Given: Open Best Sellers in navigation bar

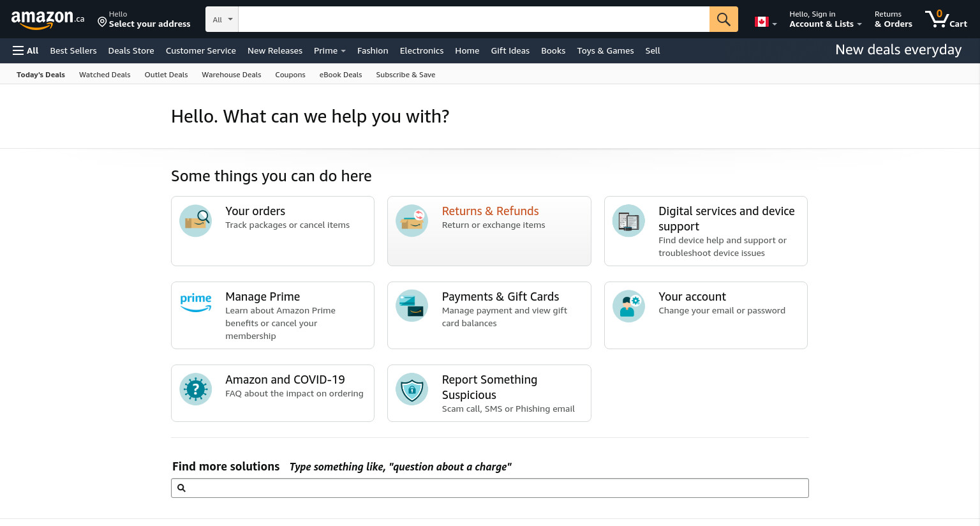Looking at the screenshot, I should [x=73, y=50].
